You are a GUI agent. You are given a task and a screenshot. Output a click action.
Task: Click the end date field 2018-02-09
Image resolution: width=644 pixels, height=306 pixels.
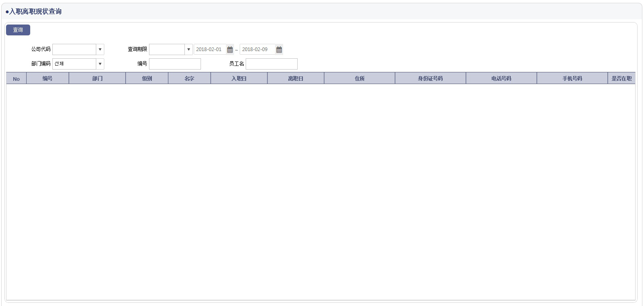click(257, 49)
